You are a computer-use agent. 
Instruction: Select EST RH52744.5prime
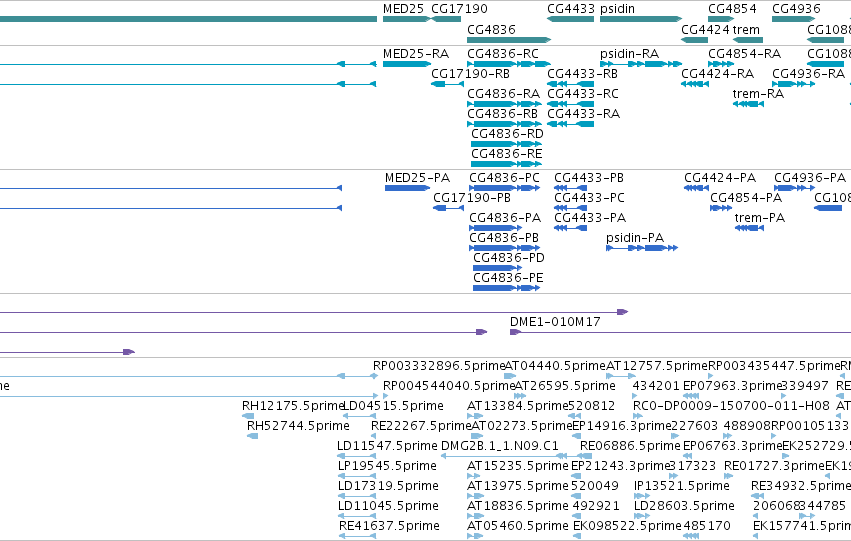tap(252, 436)
